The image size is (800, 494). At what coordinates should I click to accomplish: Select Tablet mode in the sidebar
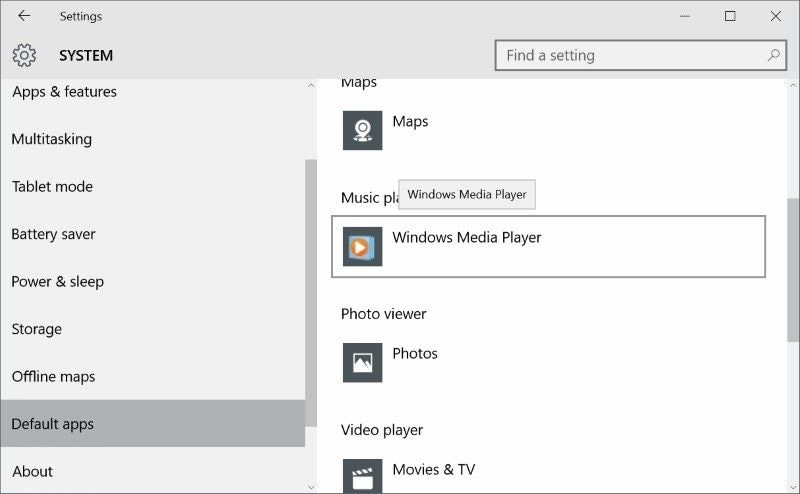(52, 187)
